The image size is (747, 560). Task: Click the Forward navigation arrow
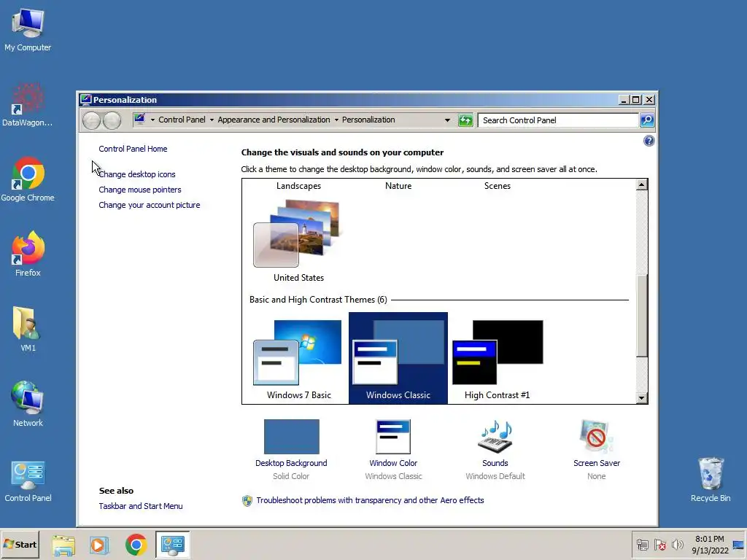(x=112, y=120)
